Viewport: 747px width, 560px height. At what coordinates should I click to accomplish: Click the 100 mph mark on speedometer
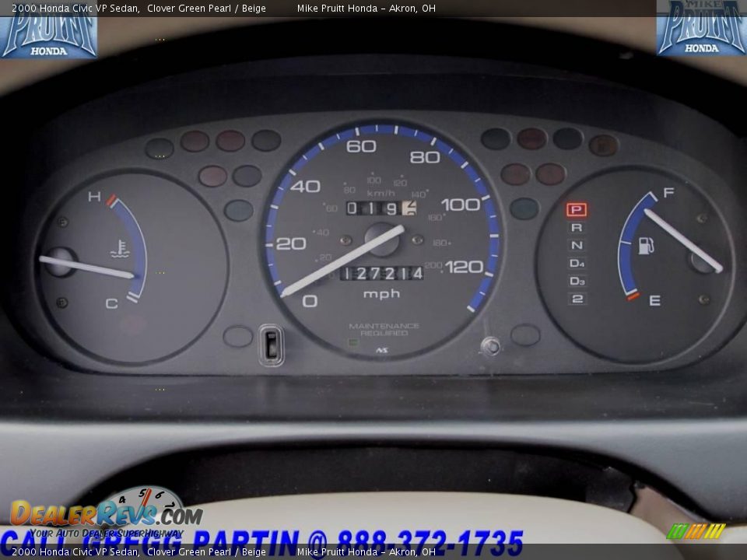click(x=461, y=205)
